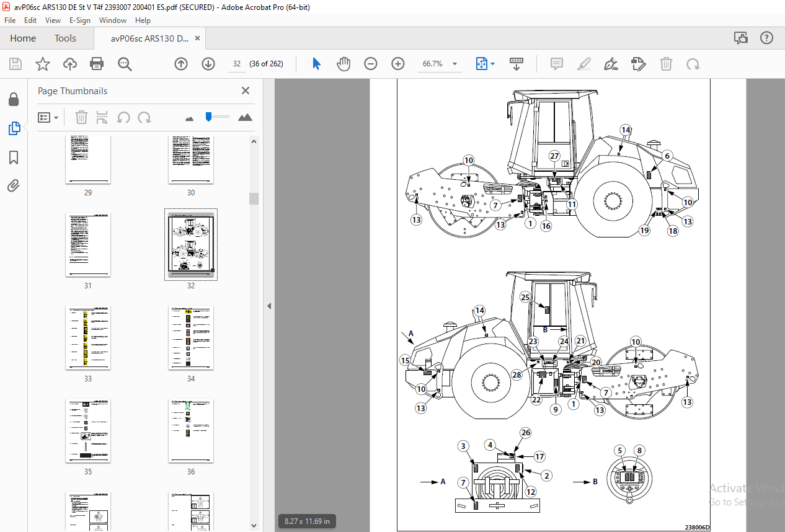
Task: Click the scrolling mode keyboard icon
Action: [517, 64]
